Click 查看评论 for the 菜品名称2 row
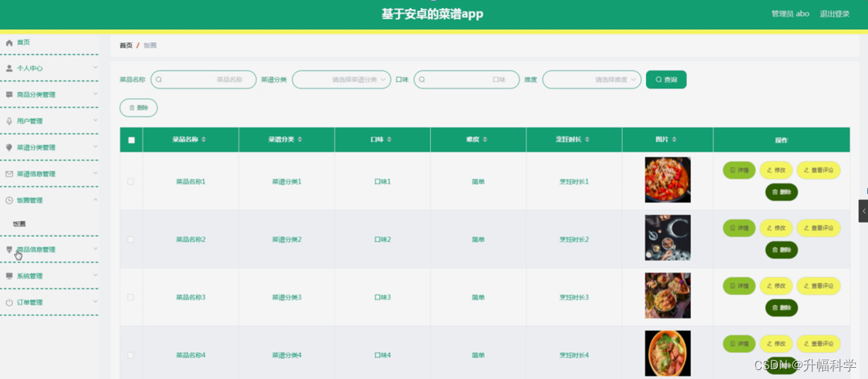 point(819,228)
